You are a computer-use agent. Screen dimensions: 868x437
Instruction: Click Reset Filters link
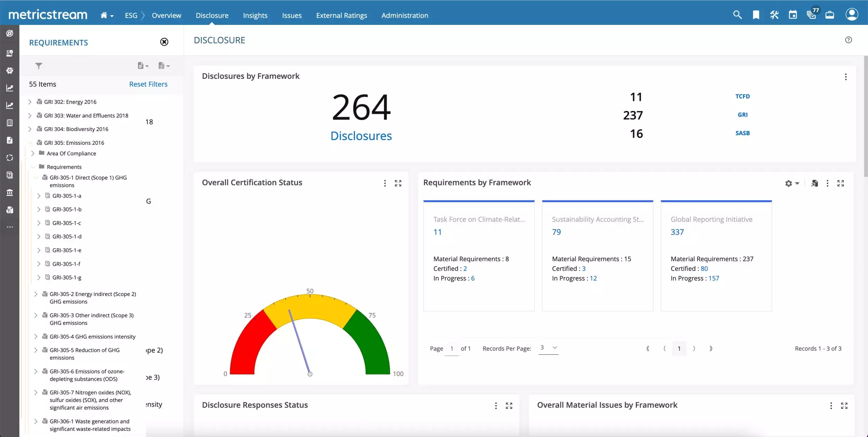148,84
